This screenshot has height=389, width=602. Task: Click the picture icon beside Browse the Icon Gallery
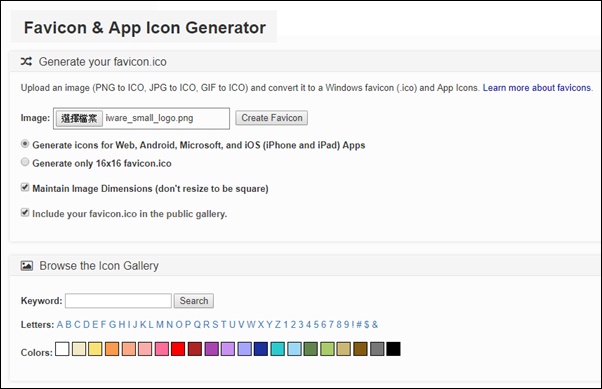26,265
